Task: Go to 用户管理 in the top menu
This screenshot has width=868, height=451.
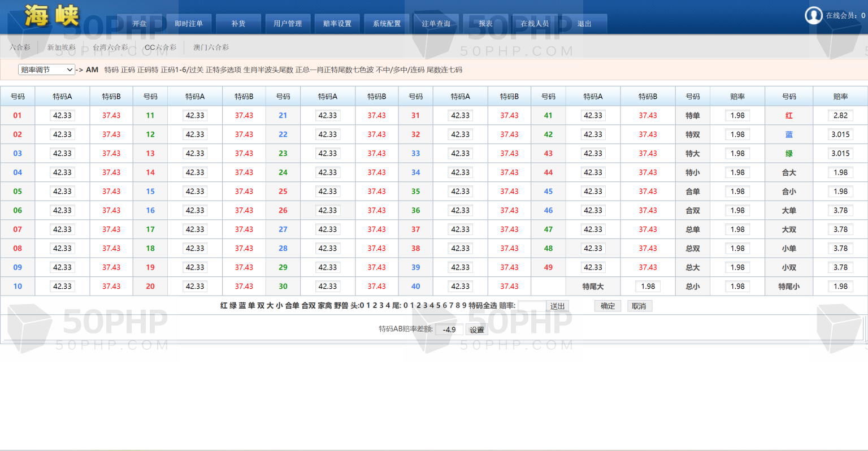Action: click(288, 24)
